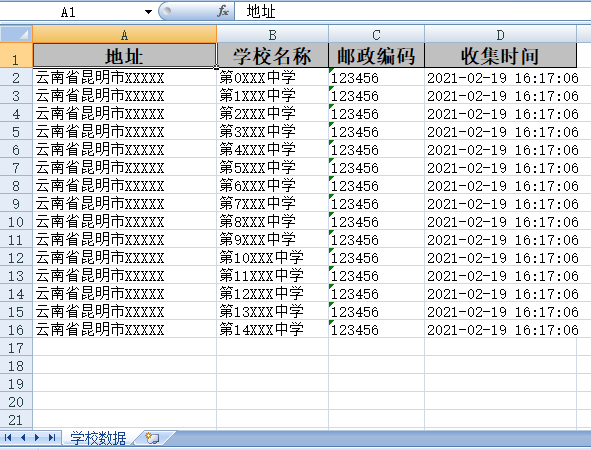Select cell containing 第7XXX中学
The image size is (591, 450).
point(273,204)
